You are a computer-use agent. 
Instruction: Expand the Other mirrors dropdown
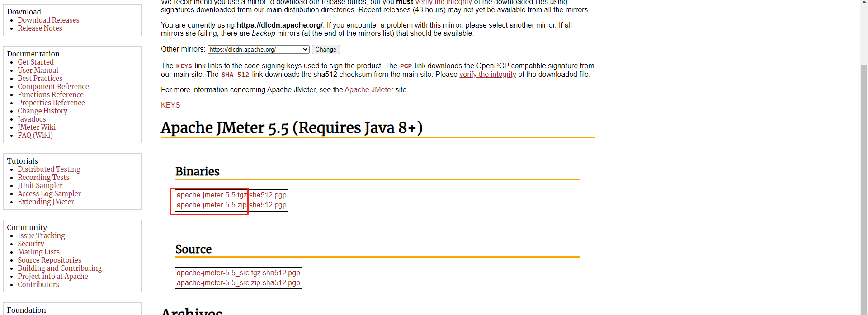click(259, 49)
